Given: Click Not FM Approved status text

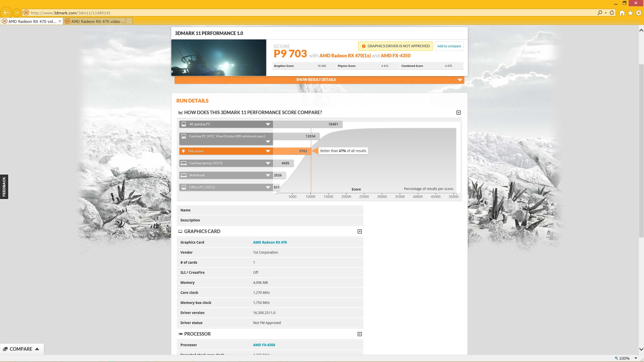Looking at the screenshot, I should pyautogui.click(x=267, y=323).
